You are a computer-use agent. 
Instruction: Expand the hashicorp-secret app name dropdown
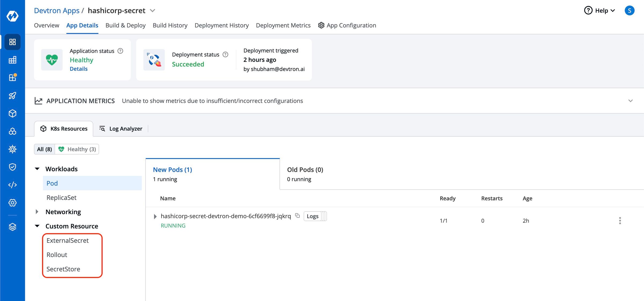click(x=152, y=10)
